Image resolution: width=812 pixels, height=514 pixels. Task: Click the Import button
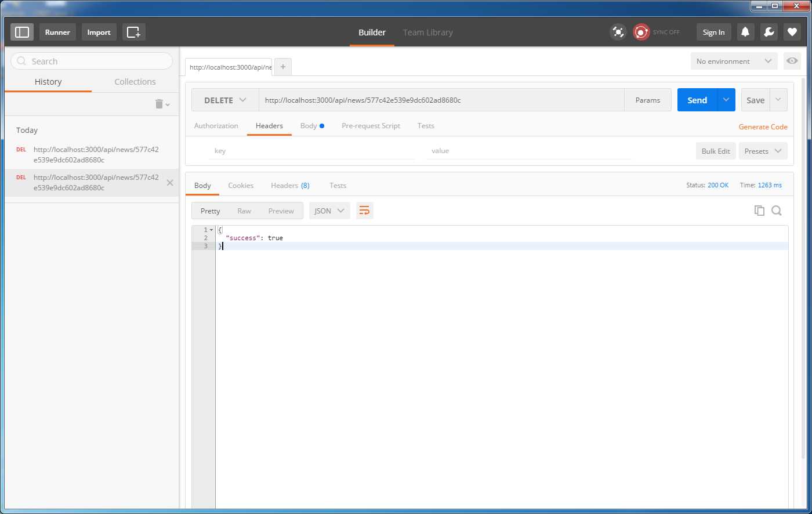coord(99,32)
